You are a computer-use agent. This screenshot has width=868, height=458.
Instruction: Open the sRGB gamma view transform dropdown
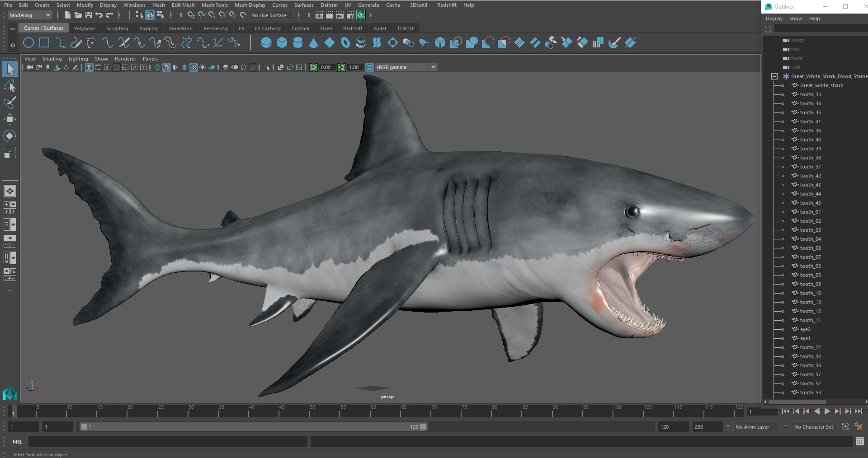406,67
